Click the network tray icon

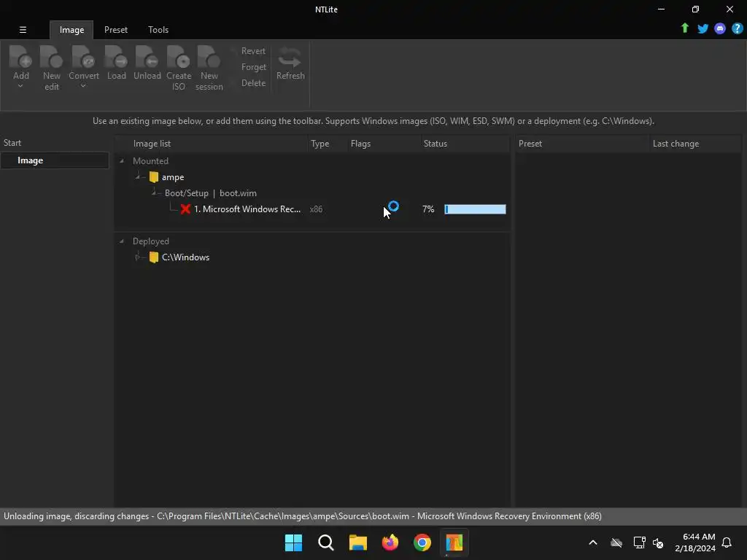click(639, 542)
